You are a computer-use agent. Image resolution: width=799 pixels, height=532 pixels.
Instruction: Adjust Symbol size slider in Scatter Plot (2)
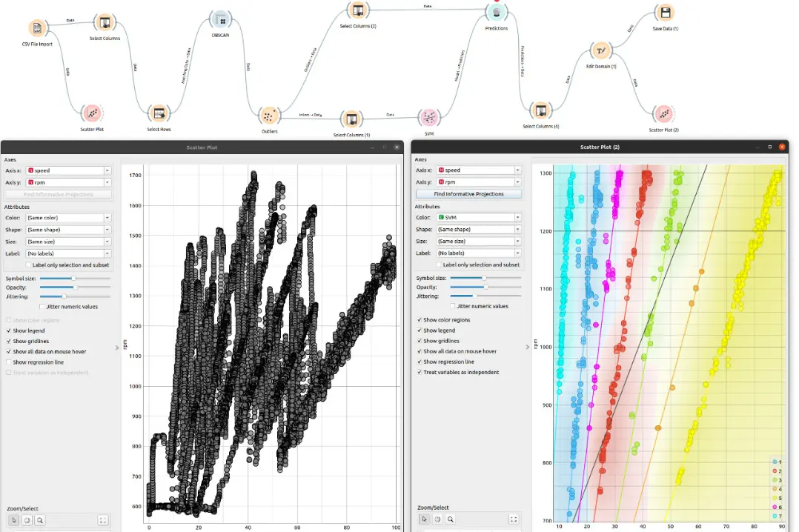click(x=485, y=278)
